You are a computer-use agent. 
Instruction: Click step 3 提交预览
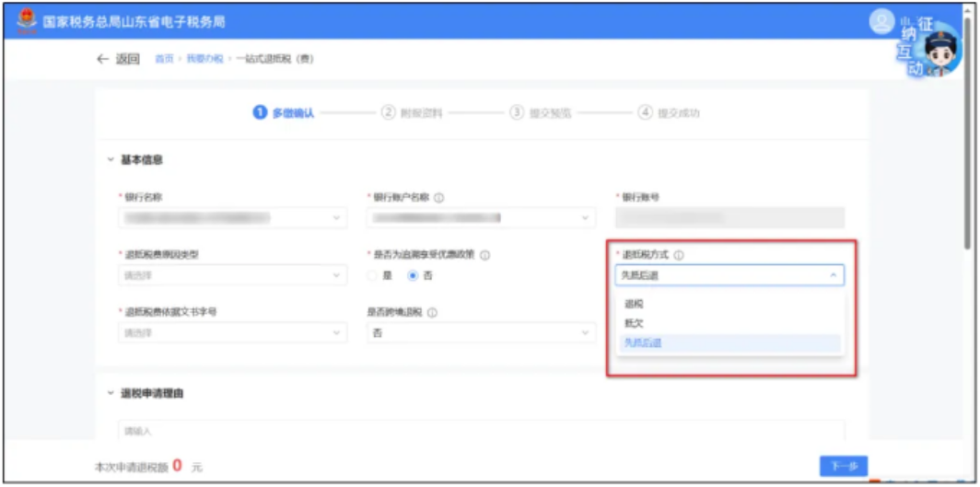tap(541, 113)
